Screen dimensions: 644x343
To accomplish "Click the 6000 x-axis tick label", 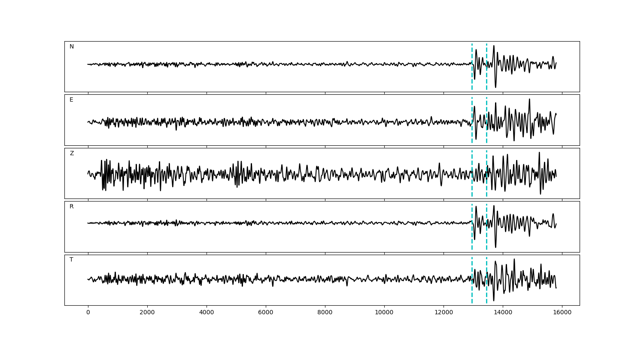I will coord(266,313).
